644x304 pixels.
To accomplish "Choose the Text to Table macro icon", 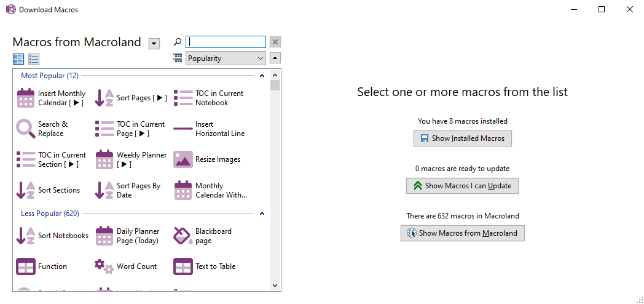I will (183, 266).
